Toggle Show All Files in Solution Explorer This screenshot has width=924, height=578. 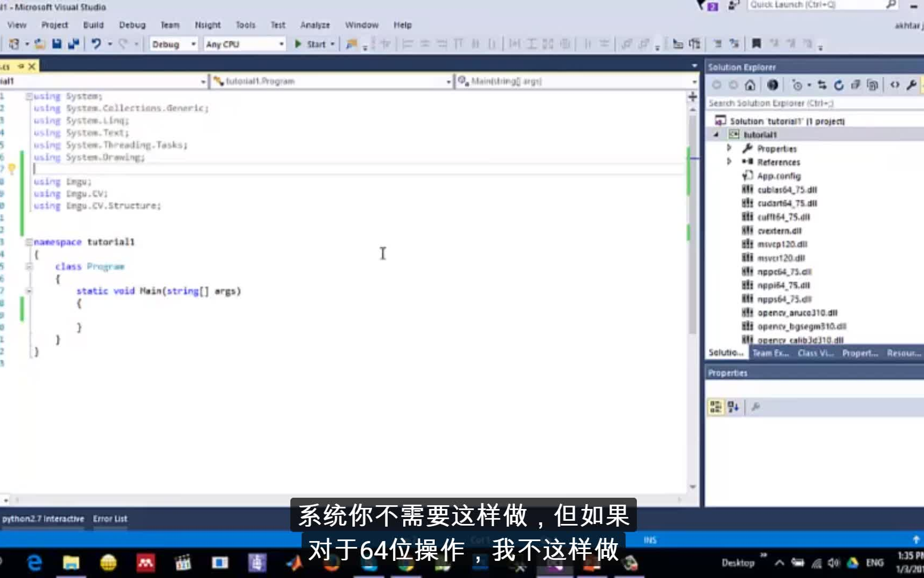[872, 85]
